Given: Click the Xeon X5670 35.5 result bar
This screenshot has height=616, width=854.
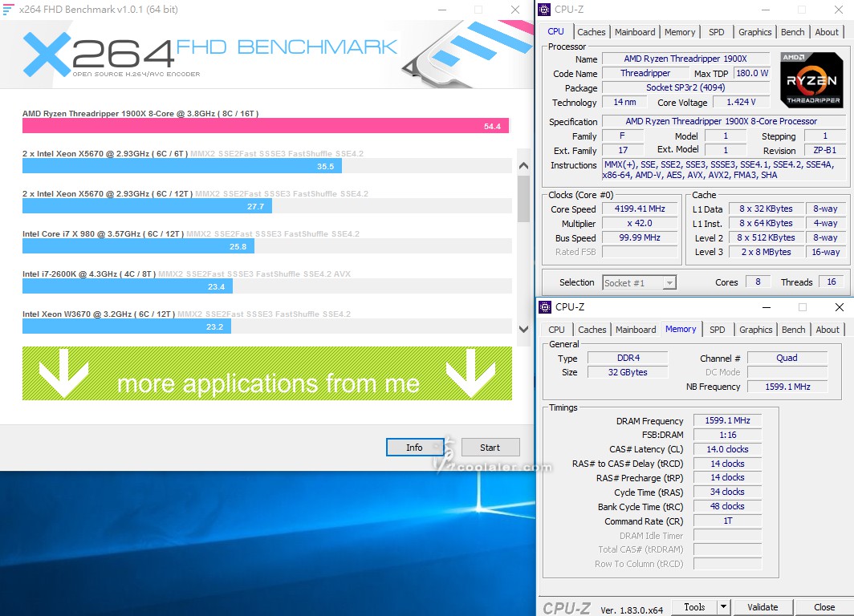Looking at the screenshot, I should click(182, 166).
